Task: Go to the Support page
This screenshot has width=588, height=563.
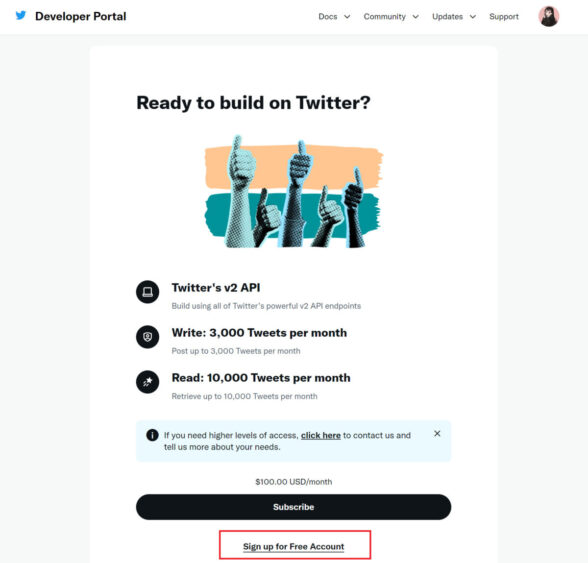Action: [504, 17]
